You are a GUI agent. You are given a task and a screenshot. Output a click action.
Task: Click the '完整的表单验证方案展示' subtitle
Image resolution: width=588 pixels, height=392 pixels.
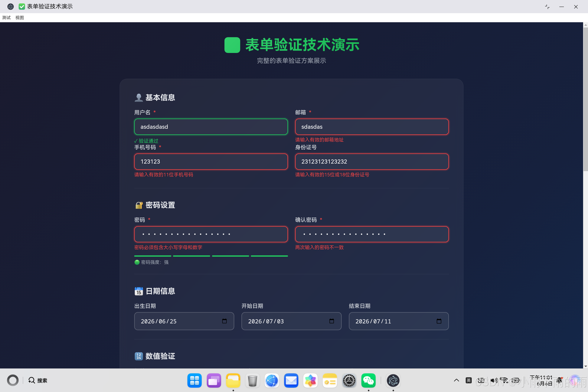[x=292, y=60]
